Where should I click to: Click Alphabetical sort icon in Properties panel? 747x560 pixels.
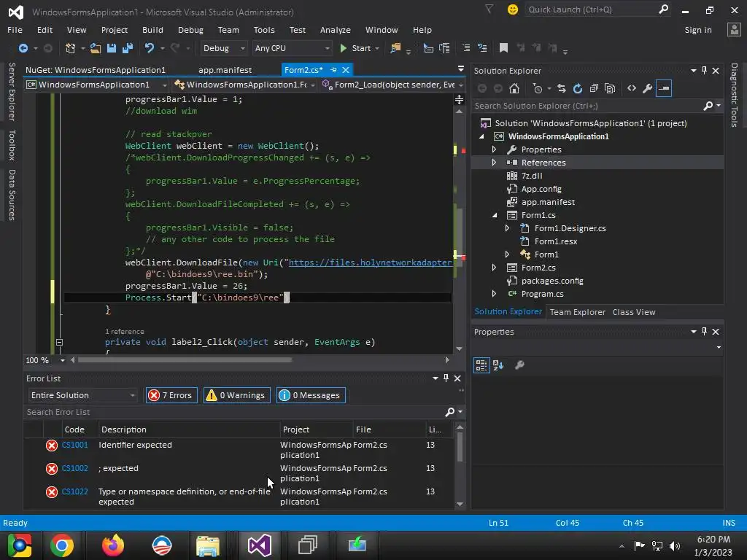[498, 365]
